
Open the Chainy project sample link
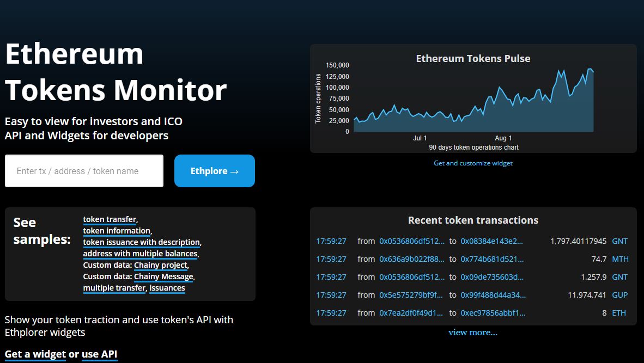tap(161, 266)
